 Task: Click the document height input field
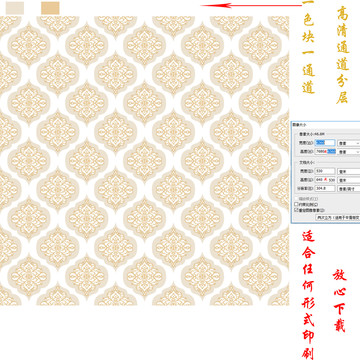(x=325, y=180)
